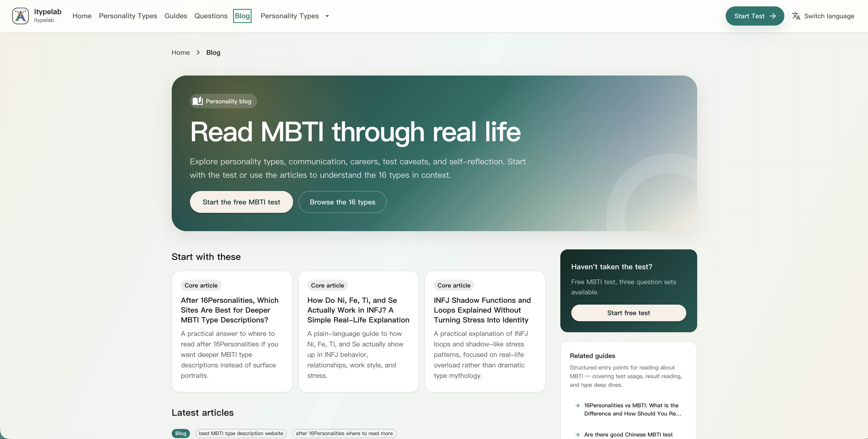Click Haven't taken the test? heading
This screenshot has height=439, width=868.
(x=612, y=267)
